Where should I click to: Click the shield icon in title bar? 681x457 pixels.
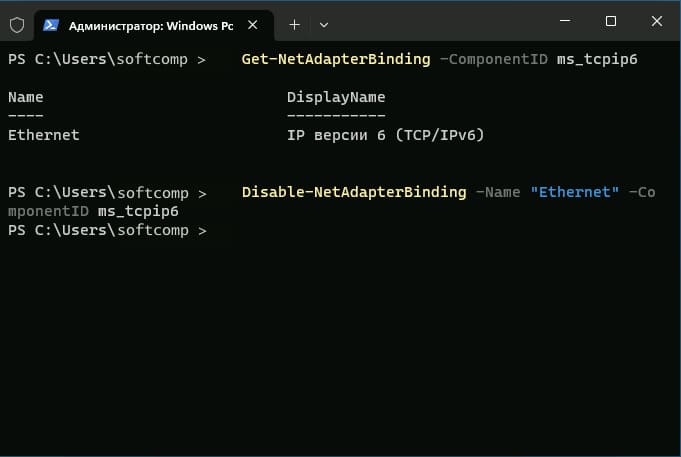(x=17, y=25)
